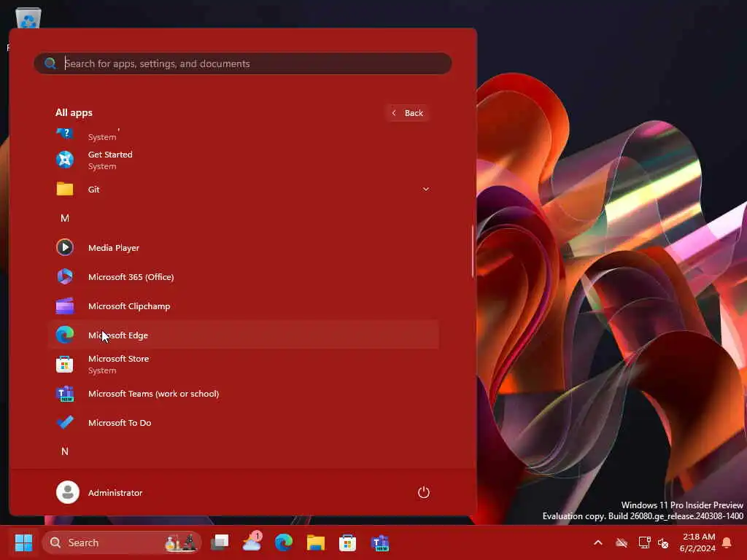Open Microsoft Store from the taskbar
747x560 pixels.
pos(347,542)
